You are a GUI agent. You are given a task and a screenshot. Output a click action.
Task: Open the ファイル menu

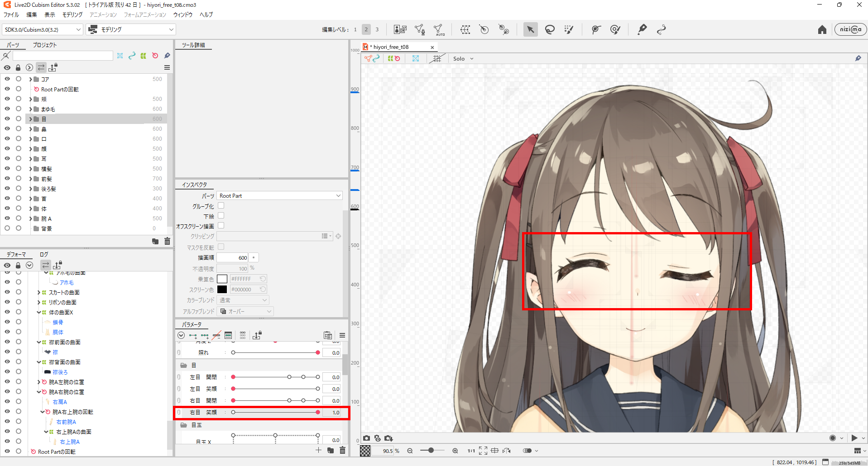[11, 14]
